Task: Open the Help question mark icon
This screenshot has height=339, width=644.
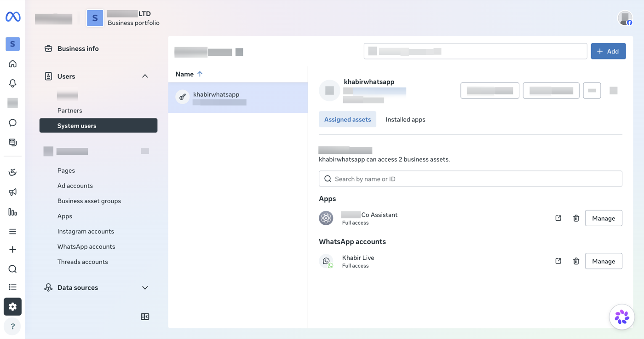Action: (x=13, y=327)
